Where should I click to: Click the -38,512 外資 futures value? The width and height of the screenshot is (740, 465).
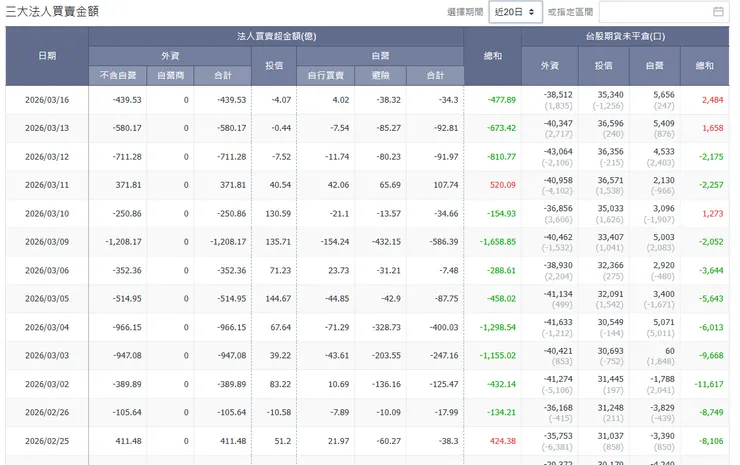click(558, 95)
